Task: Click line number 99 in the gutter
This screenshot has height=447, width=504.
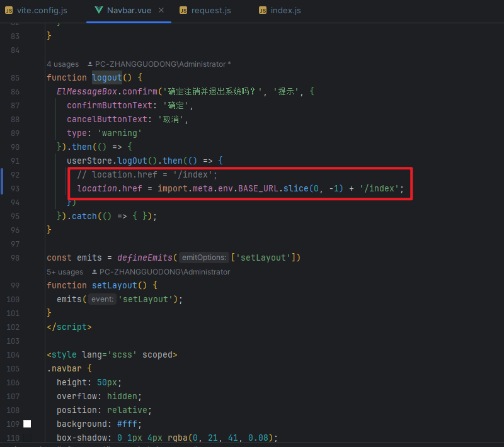Action: coord(15,285)
